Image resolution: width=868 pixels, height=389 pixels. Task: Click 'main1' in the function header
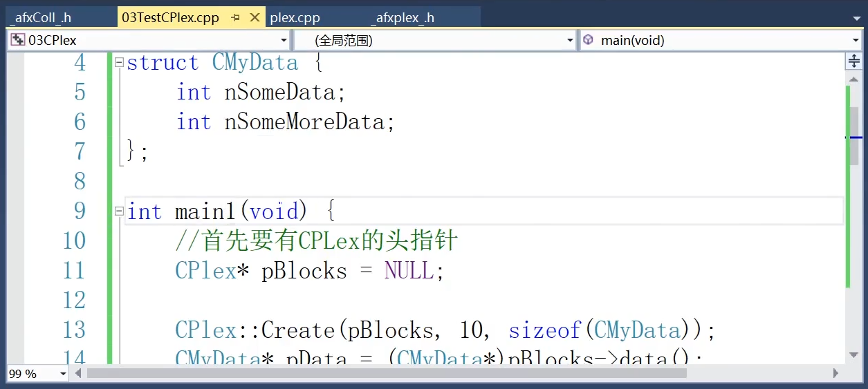point(207,211)
